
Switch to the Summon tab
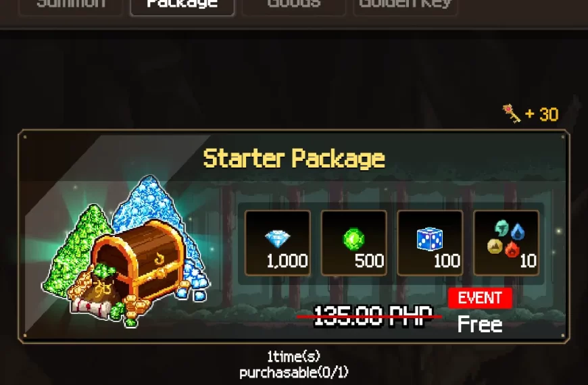click(70, 7)
